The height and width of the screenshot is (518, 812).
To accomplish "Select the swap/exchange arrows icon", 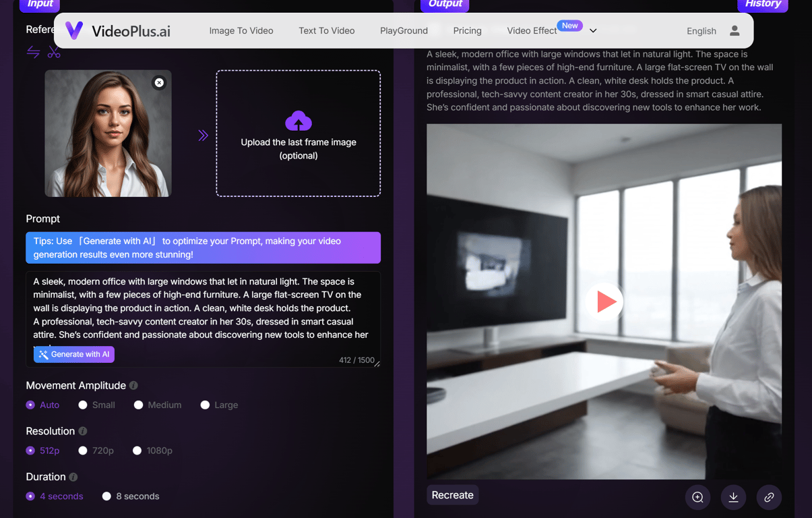I will pos(33,52).
